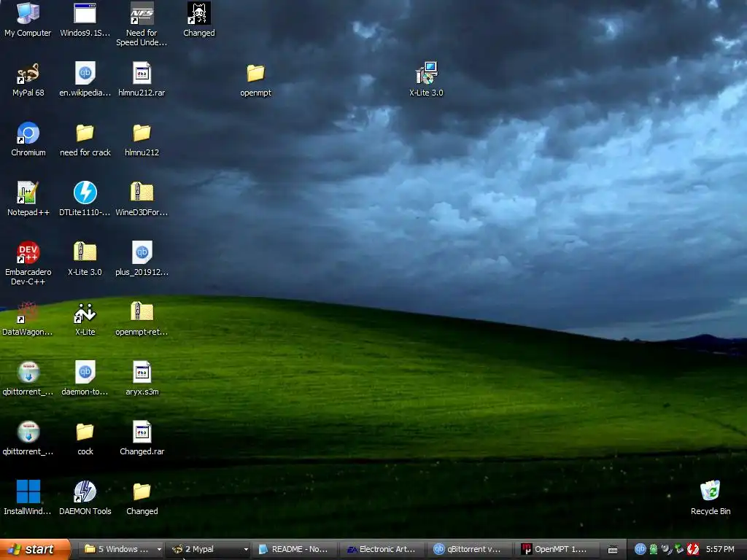This screenshot has height=560, width=747.
Task: Select the en.wikipedia... torrent file
Action: pyautogui.click(x=85, y=79)
